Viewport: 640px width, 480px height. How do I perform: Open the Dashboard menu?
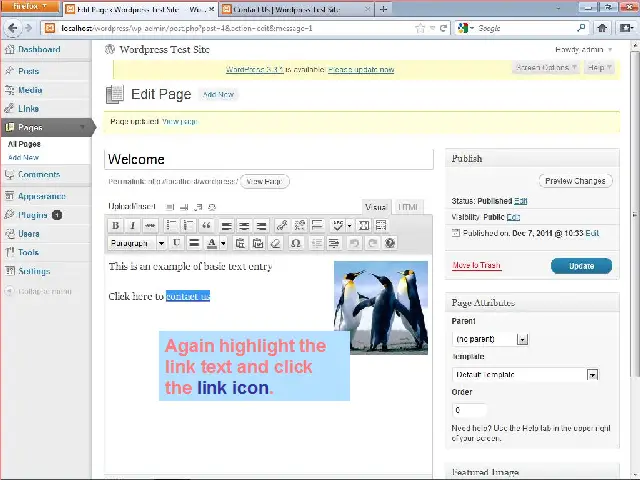pos(39,49)
